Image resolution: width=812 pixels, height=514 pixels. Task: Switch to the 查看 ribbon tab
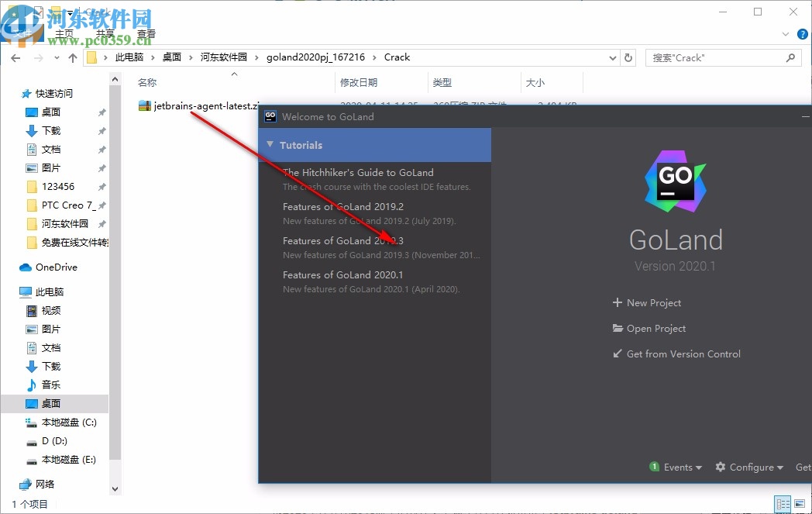tap(146, 33)
